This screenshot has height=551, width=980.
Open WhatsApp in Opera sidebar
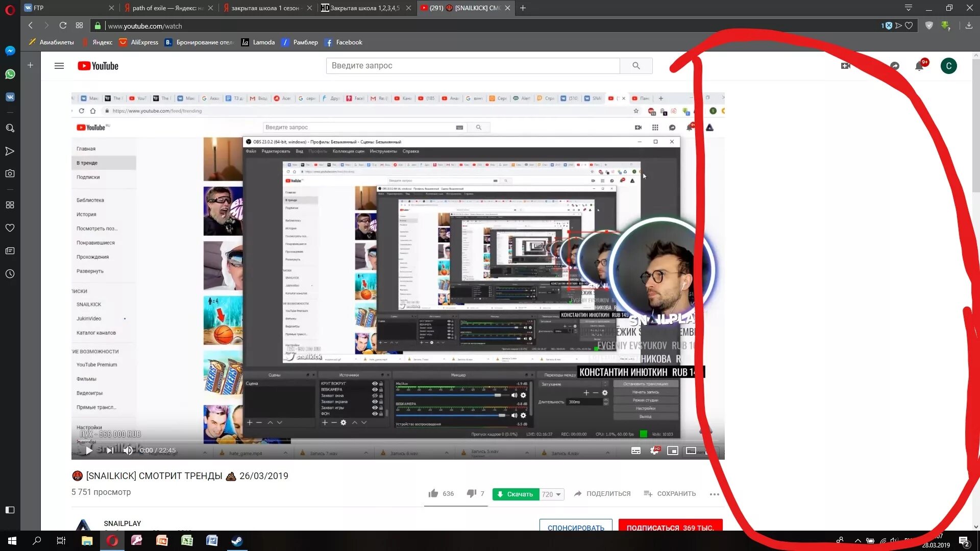coord(10,74)
